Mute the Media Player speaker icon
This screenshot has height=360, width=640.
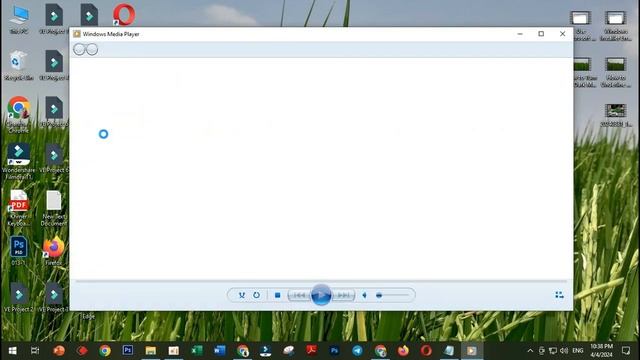click(x=364, y=295)
